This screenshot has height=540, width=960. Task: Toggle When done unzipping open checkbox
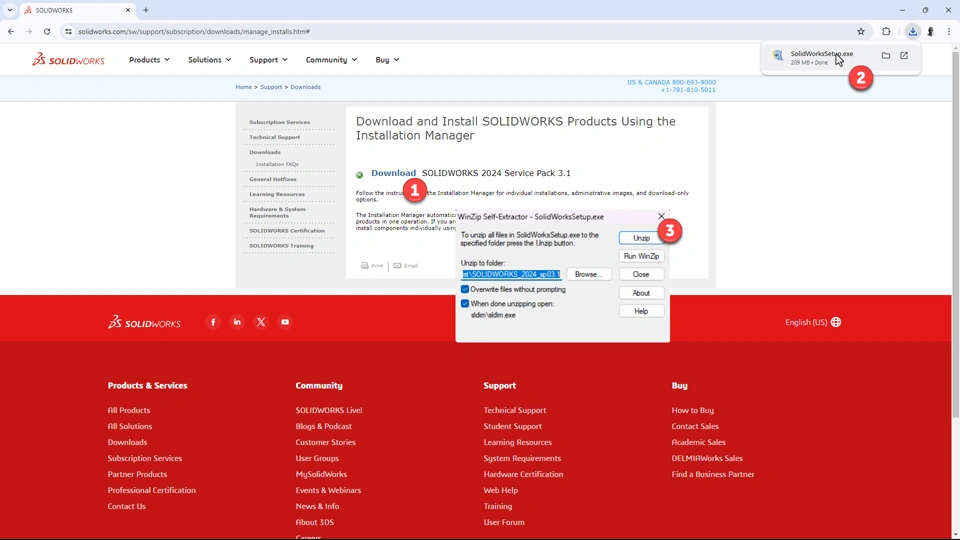[x=465, y=304]
